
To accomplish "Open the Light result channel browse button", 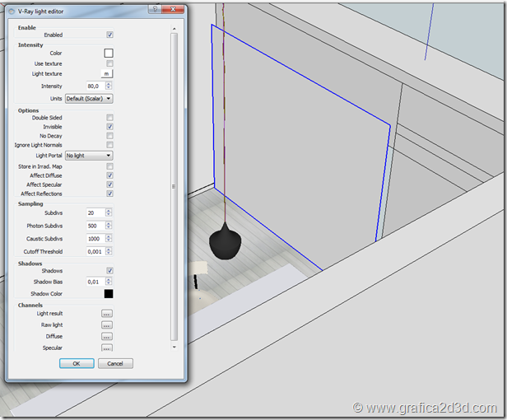I will 106,314.
